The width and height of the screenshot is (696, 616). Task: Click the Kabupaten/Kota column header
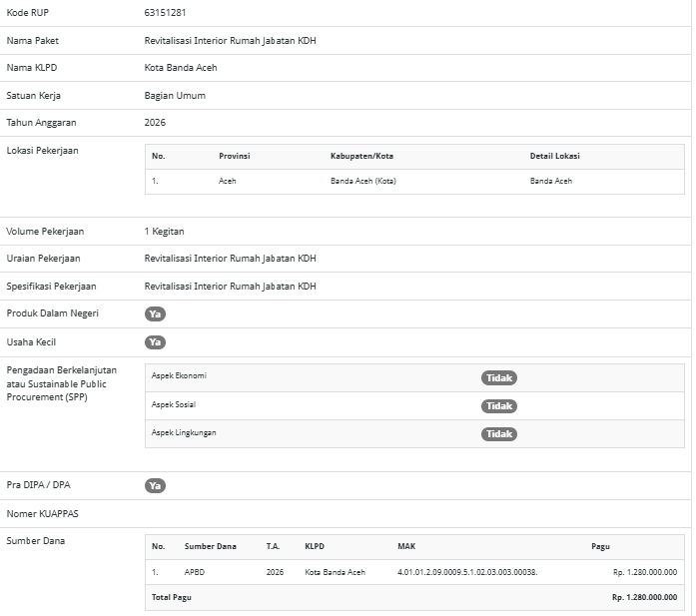(361, 156)
